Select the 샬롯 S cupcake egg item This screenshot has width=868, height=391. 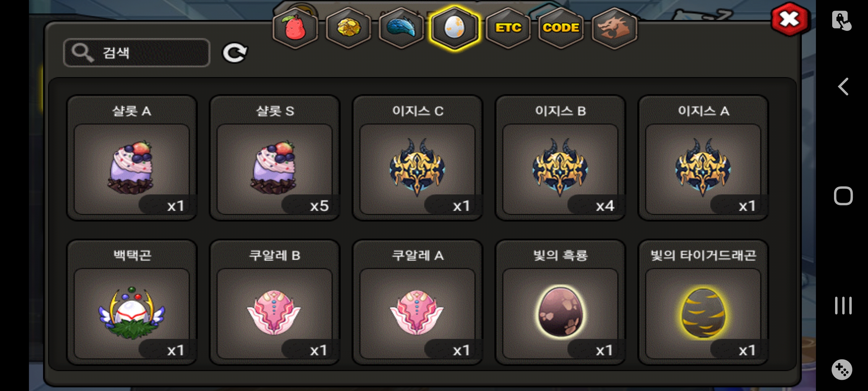point(275,158)
